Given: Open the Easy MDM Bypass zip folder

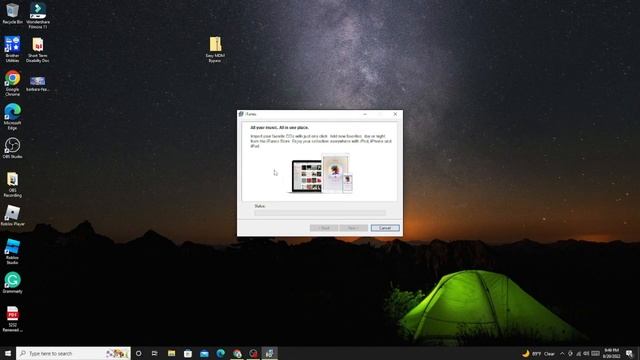Looking at the screenshot, I should [x=215, y=49].
